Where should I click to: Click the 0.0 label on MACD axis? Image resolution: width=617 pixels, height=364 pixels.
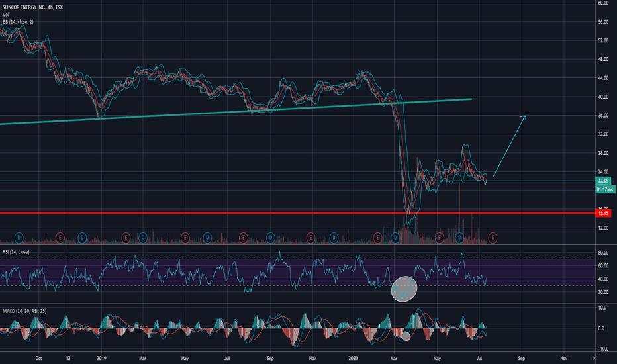tap(601, 328)
